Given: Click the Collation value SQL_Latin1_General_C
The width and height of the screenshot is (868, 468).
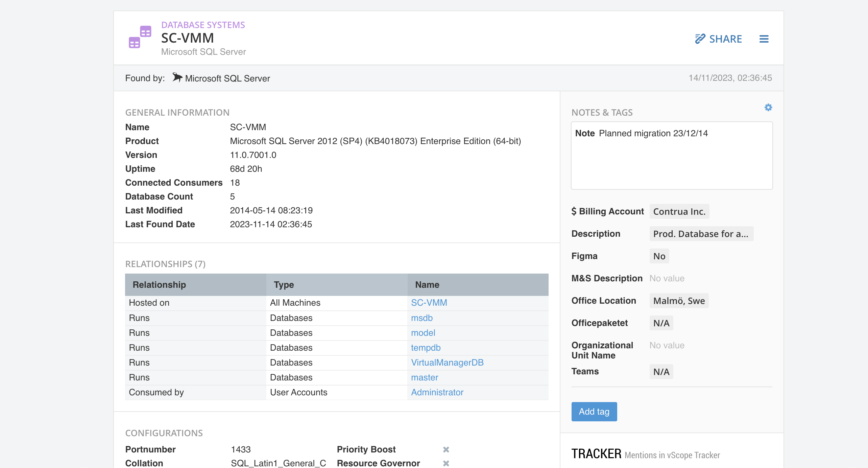Looking at the screenshot, I should click(279, 463).
